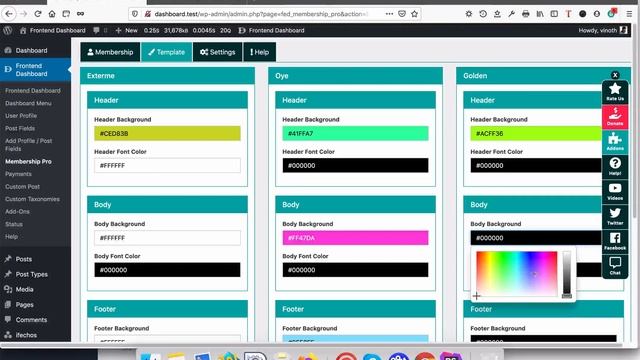
Task: Close the floating side panel with X
Action: tap(615, 75)
